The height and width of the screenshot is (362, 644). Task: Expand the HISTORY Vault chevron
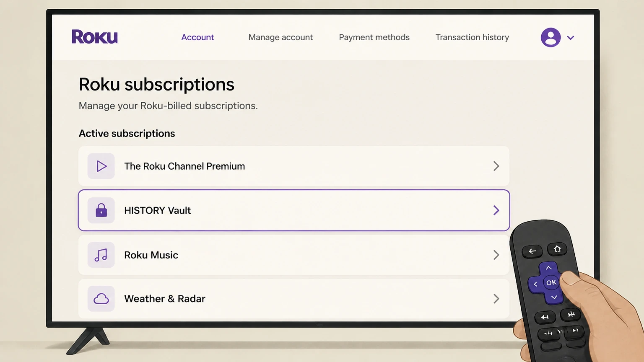[496, 210]
